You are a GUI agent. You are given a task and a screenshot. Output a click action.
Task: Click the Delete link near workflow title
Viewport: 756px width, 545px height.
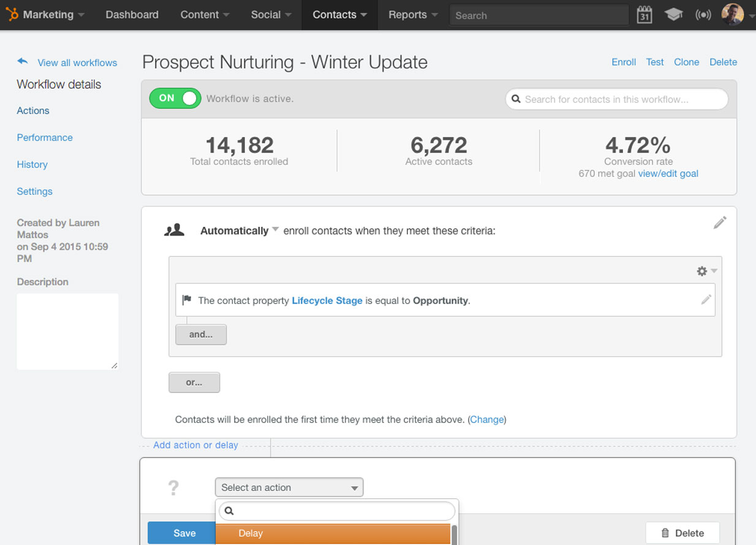coord(723,62)
